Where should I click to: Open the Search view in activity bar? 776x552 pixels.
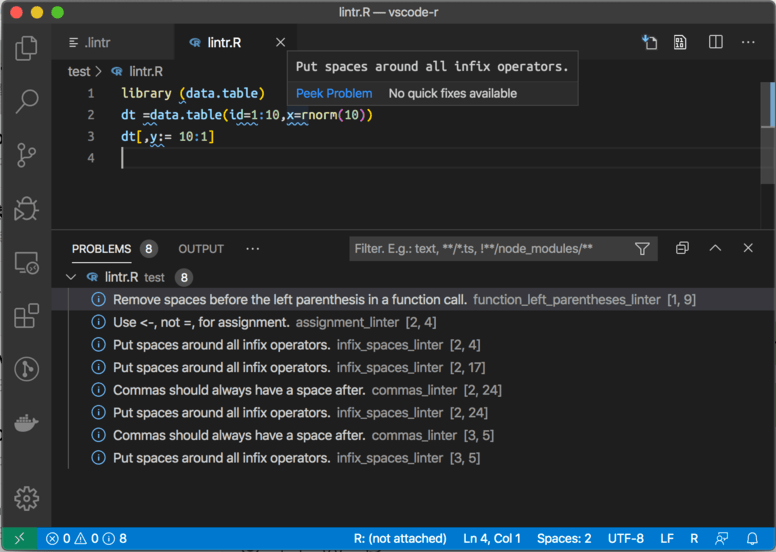pos(26,101)
